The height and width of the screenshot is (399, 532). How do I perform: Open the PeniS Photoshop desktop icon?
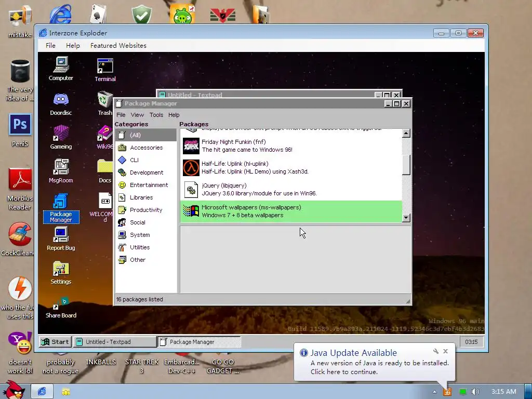20,130
